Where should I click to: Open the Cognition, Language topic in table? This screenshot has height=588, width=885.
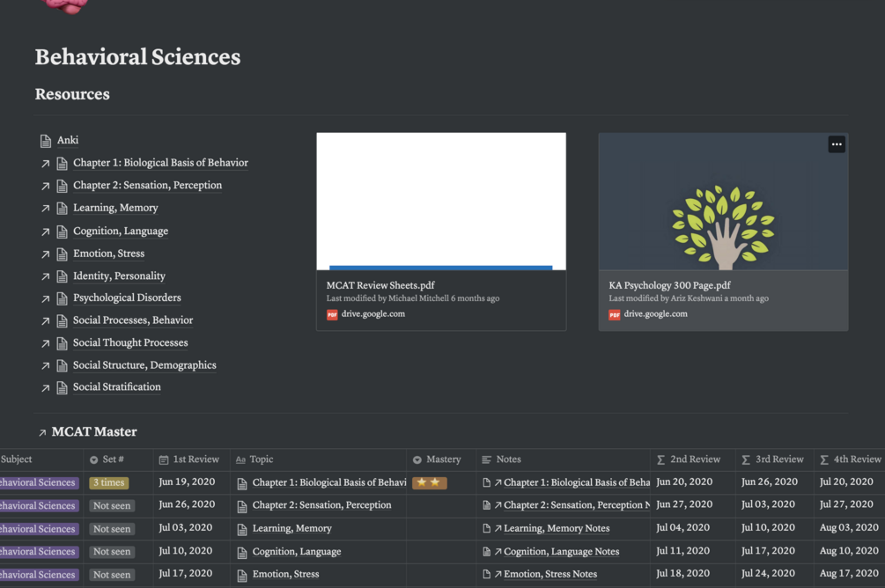(296, 551)
